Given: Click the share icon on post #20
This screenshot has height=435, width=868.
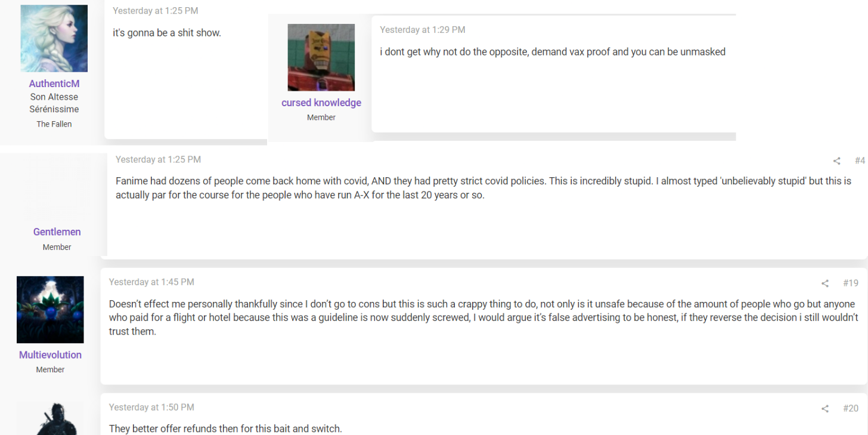Looking at the screenshot, I should (825, 409).
